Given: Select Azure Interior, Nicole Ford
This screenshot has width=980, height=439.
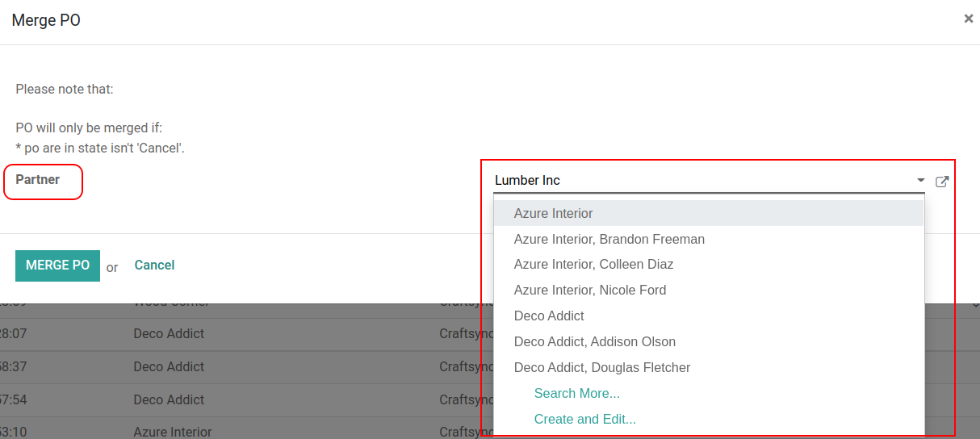Looking at the screenshot, I should 590,291.
